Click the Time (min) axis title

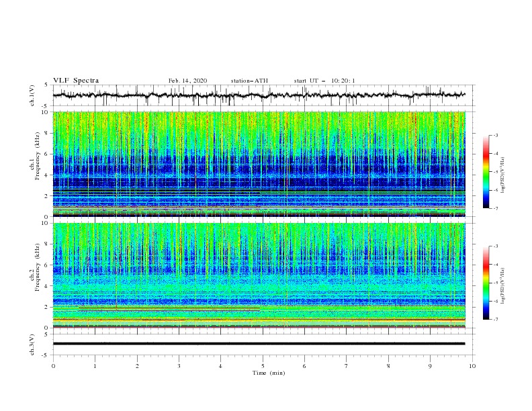269,373
